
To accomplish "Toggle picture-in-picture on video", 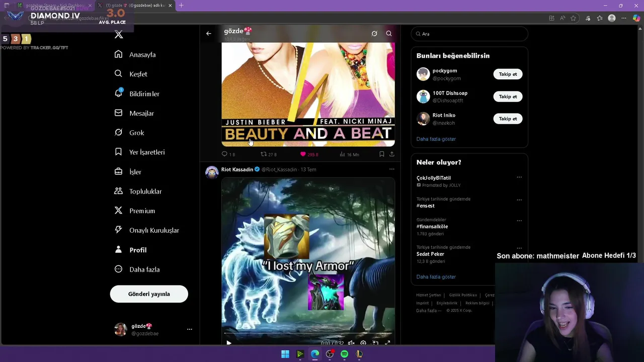I will (375, 343).
